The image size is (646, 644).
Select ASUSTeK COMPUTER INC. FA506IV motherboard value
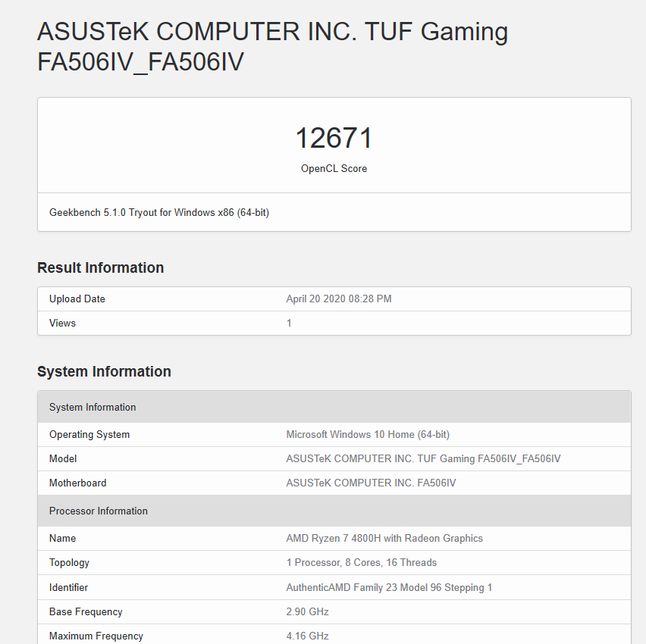372,483
